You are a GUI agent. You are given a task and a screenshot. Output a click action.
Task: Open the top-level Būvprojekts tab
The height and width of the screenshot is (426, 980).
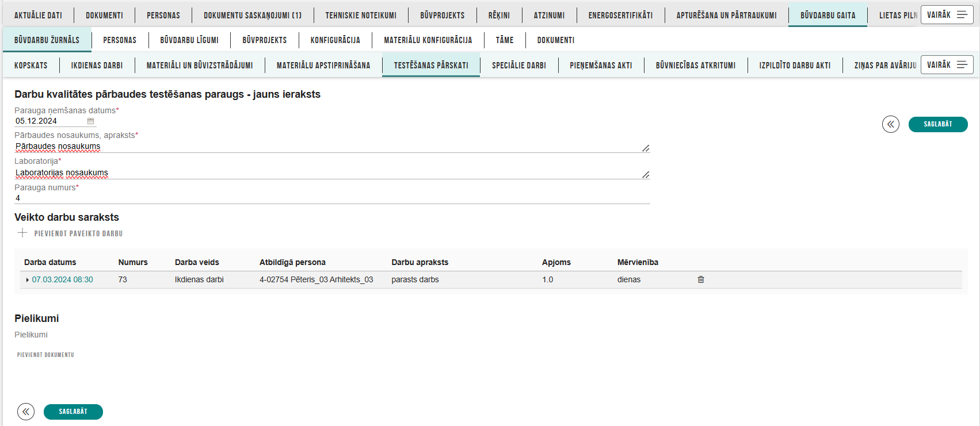pos(443,16)
